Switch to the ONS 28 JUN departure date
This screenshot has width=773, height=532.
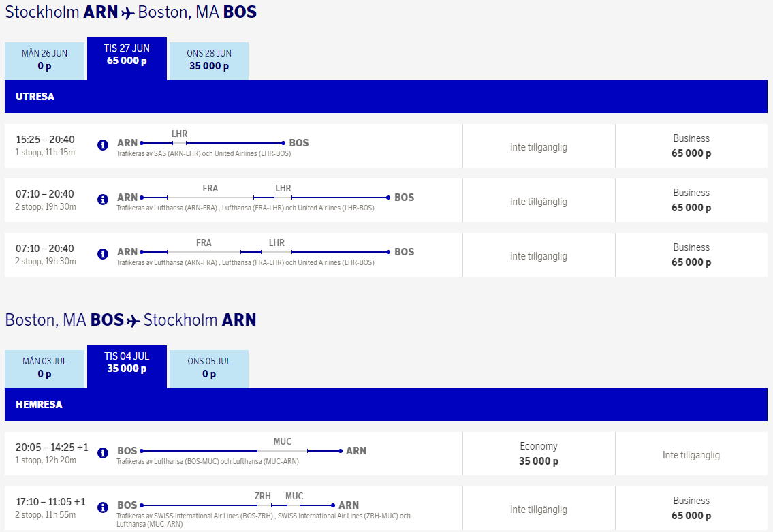(208, 60)
